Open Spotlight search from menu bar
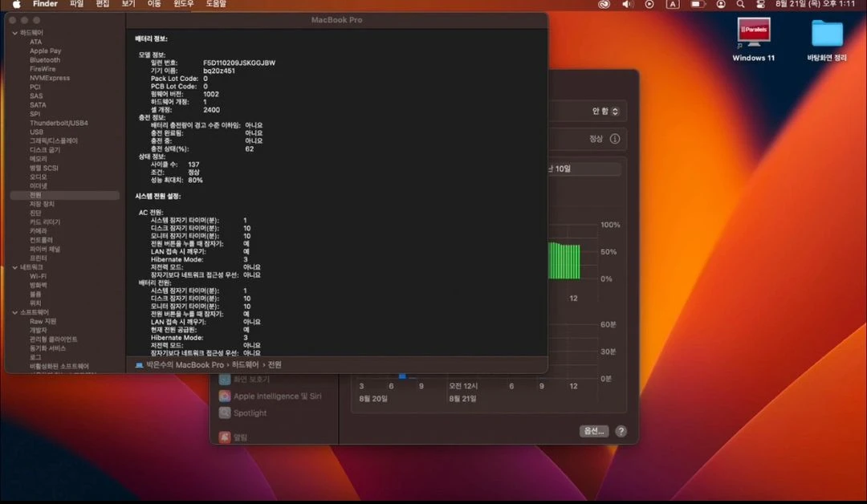 [x=740, y=4]
